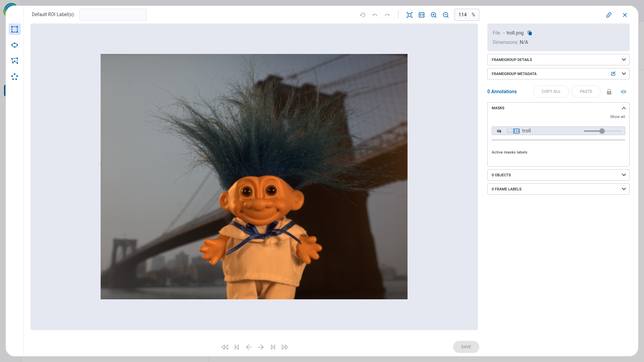Image resolution: width=644 pixels, height=362 pixels.
Task: Select the ellipse annotation tool
Action: (15, 45)
